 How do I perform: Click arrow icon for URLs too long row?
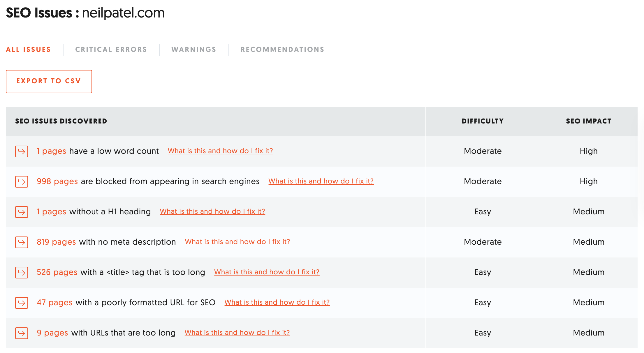tap(22, 333)
